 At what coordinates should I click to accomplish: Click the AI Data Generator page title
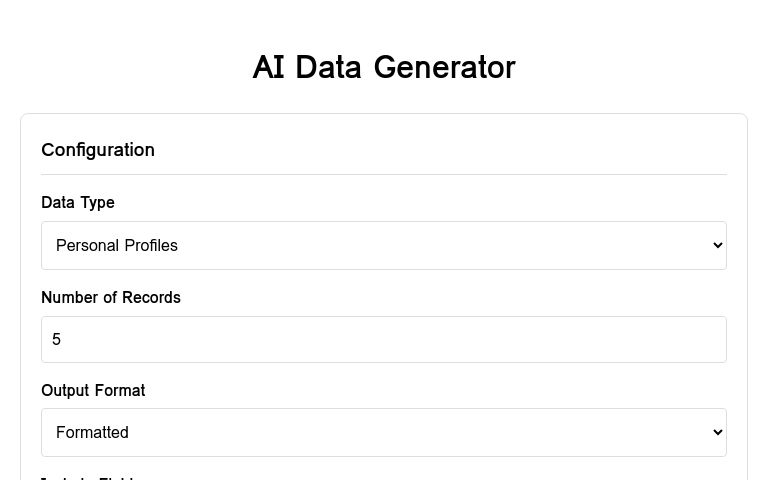pyautogui.click(x=384, y=67)
